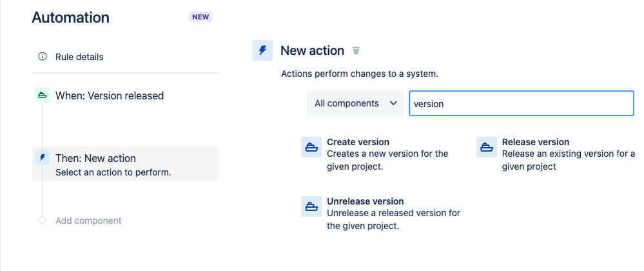Click the lightning bolt icon beside New action heading
Image resolution: width=644 pixels, height=271 pixels.
click(262, 50)
